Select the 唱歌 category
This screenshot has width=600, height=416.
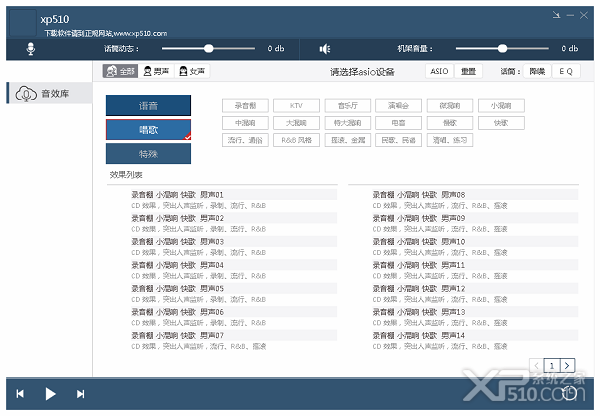coord(148,130)
